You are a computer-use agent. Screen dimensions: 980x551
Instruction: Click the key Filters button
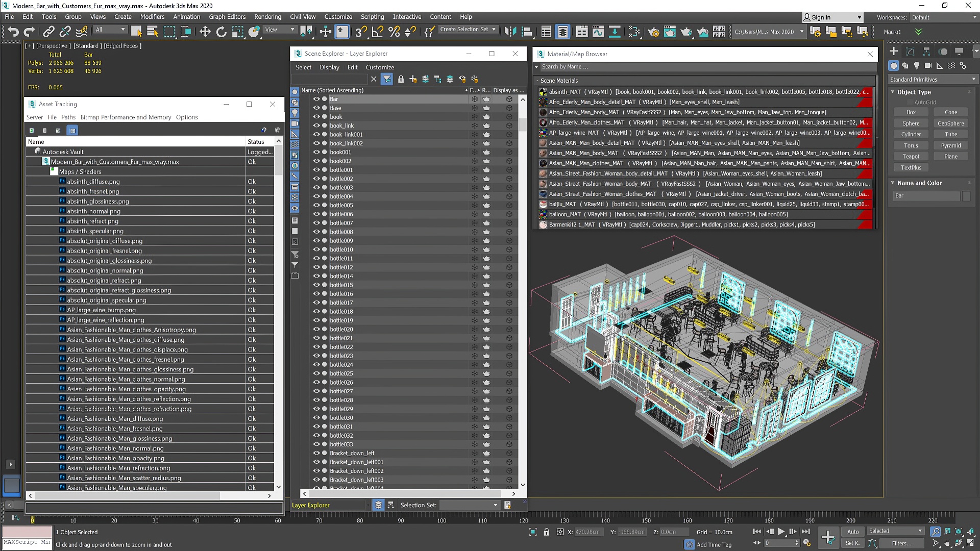901,543
